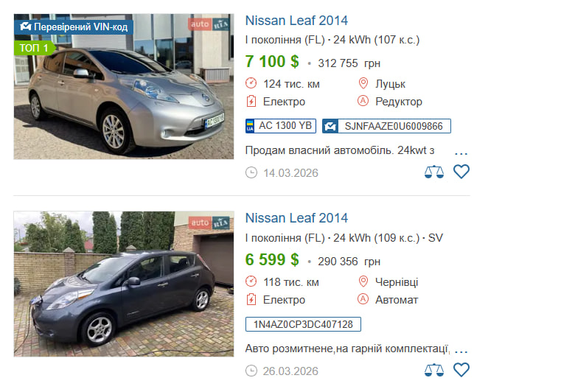The image size is (575, 392).
Task: Click license plate AC 1300 YB badge
Action: [x=280, y=126]
